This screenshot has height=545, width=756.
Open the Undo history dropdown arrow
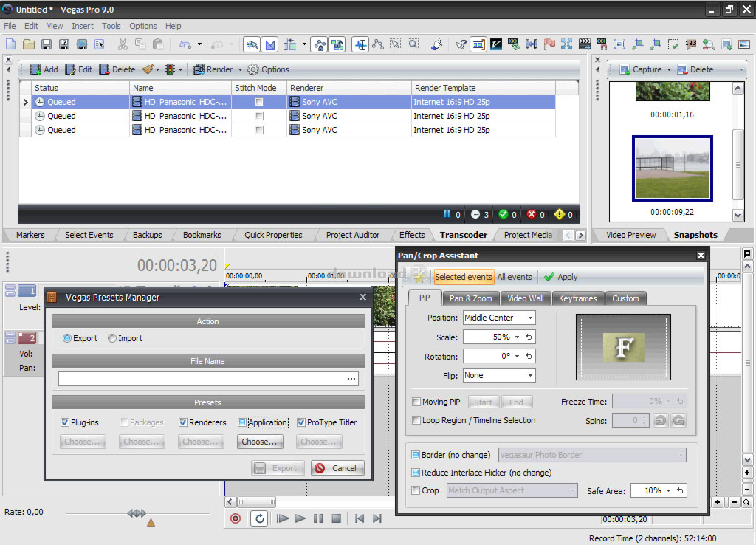point(199,45)
